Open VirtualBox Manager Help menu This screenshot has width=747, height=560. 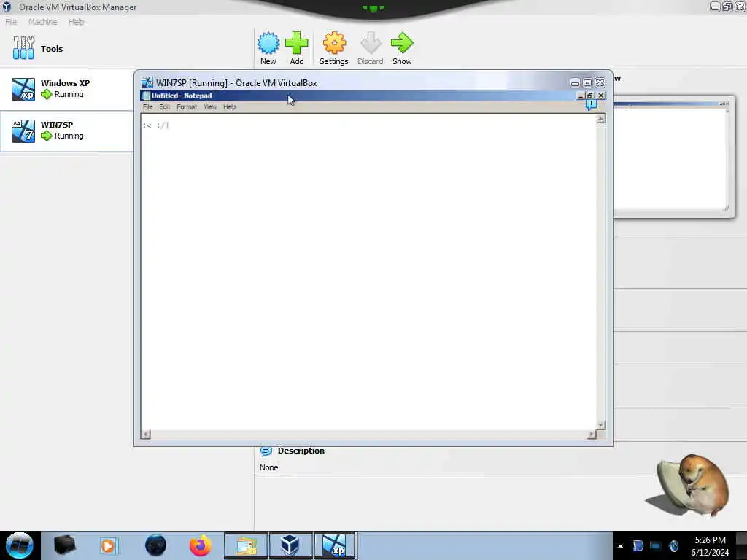coord(76,22)
